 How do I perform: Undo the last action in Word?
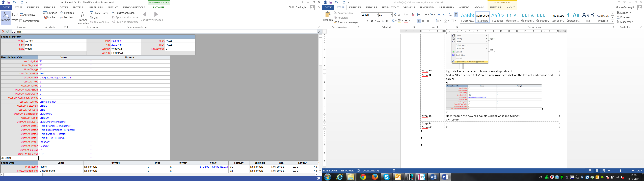point(336,2)
